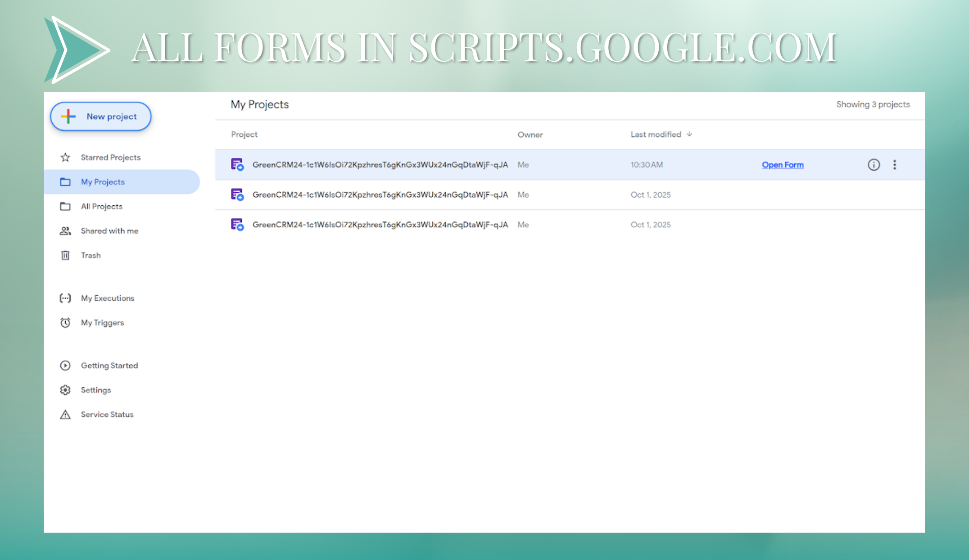
Task: Open My Triggers alarm clock icon
Action: pos(65,323)
